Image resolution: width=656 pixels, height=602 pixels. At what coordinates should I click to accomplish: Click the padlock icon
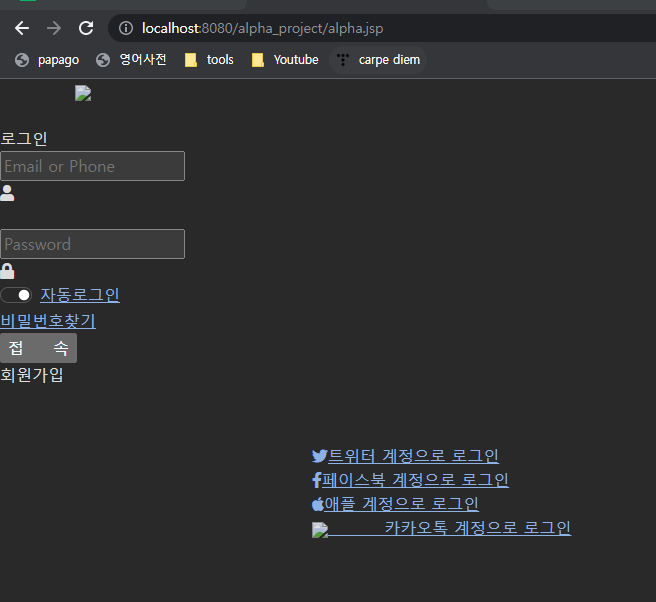point(7,271)
